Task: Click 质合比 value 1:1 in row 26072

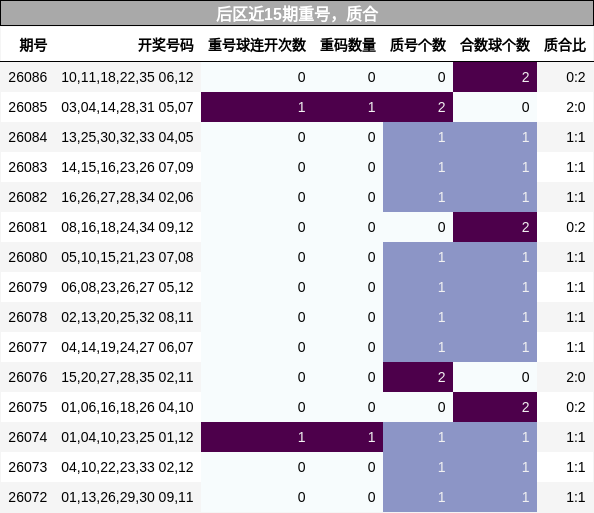Action: 576,497
